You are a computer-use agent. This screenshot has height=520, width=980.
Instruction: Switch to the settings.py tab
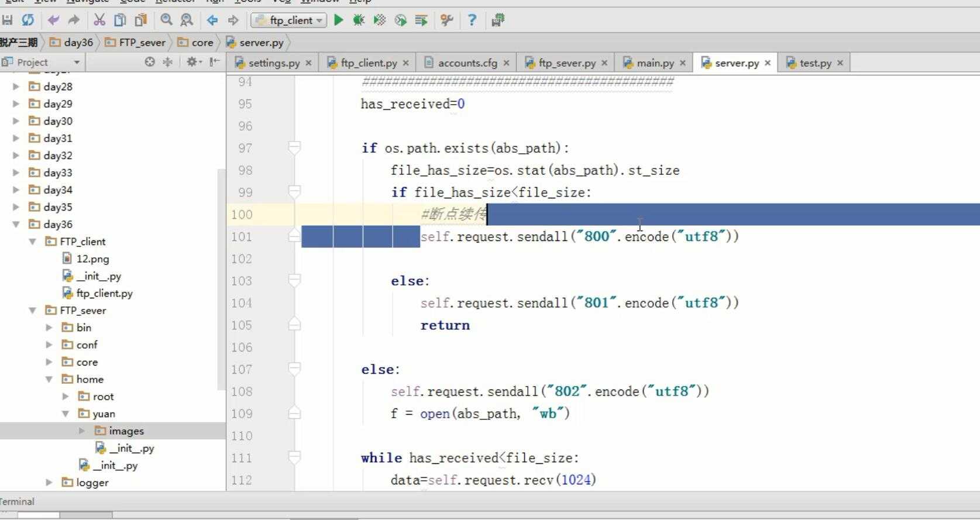(x=274, y=63)
